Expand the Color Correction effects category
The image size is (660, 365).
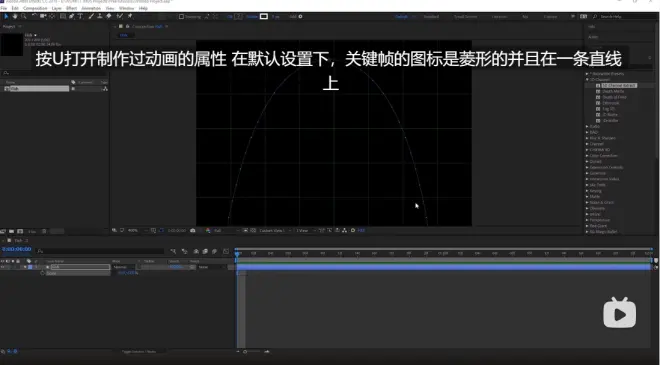[x=587, y=156]
